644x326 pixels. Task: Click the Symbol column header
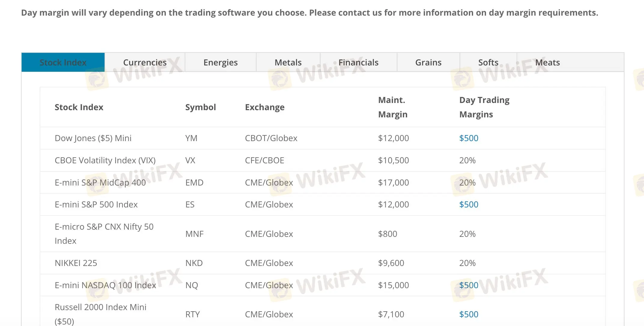(200, 107)
